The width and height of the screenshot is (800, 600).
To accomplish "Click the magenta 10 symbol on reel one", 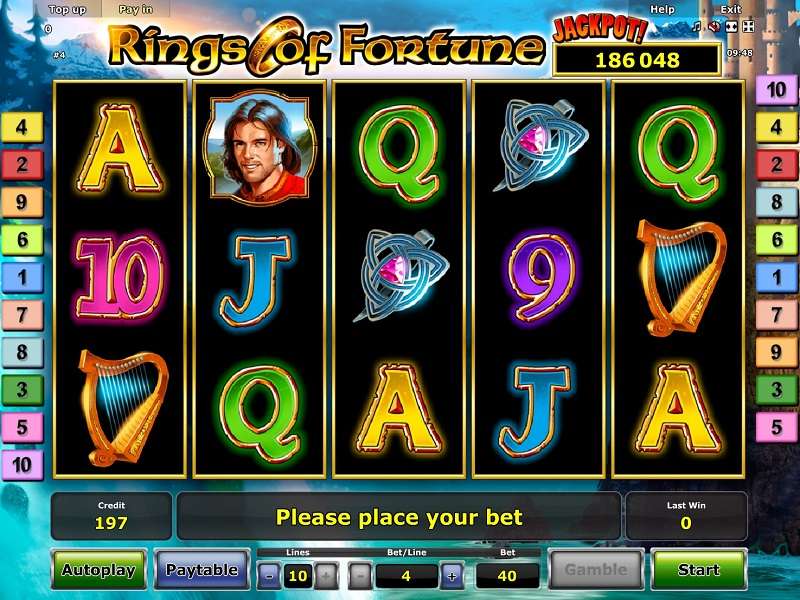I will (120, 276).
